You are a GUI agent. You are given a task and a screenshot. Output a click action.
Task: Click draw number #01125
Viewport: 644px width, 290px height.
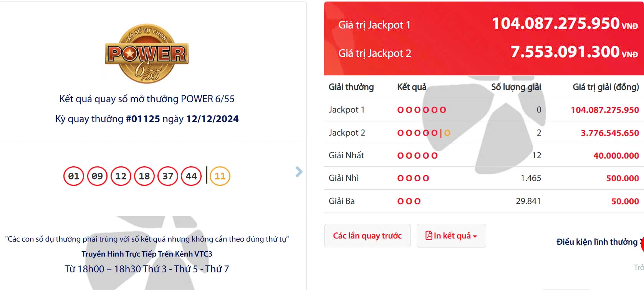pyautogui.click(x=144, y=119)
